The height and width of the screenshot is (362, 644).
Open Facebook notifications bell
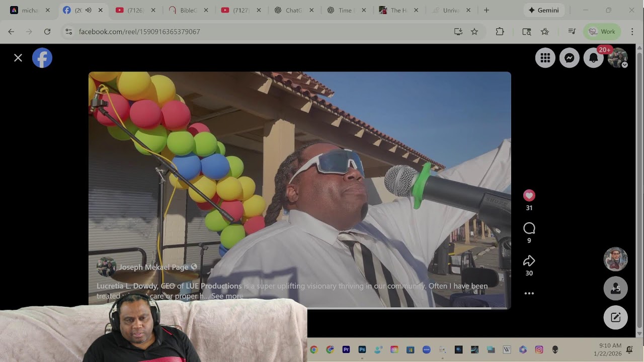pyautogui.click(x=594, y=58)
